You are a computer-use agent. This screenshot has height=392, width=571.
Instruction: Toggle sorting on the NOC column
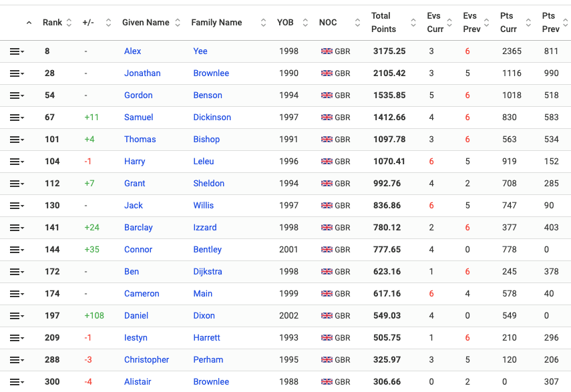pos(328,22)
